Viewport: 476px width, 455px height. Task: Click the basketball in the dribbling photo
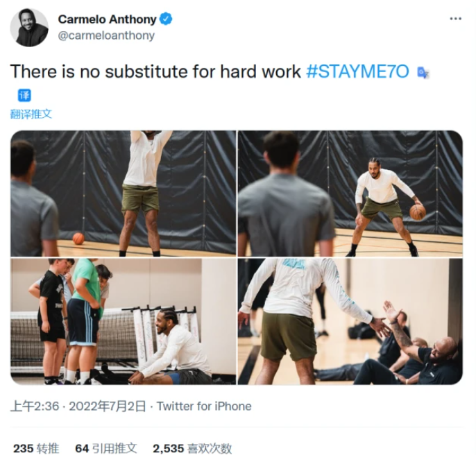(x=418, y=212)
